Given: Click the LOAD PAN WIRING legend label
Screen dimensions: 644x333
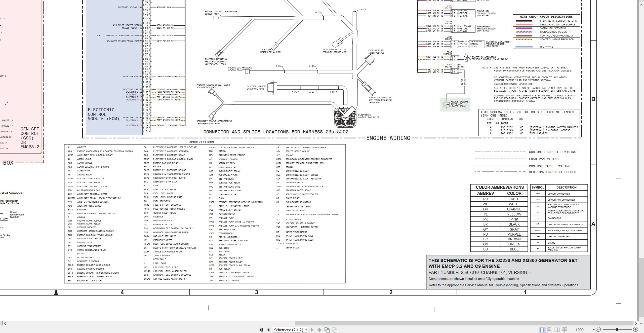Looking at the screenshot, I should (544, 159).
